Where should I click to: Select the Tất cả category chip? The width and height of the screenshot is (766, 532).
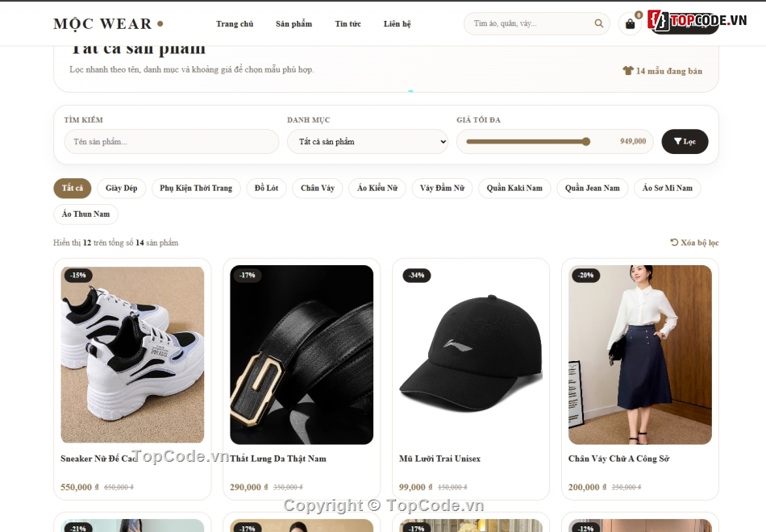pyautogui.click(x=73, y=188)
